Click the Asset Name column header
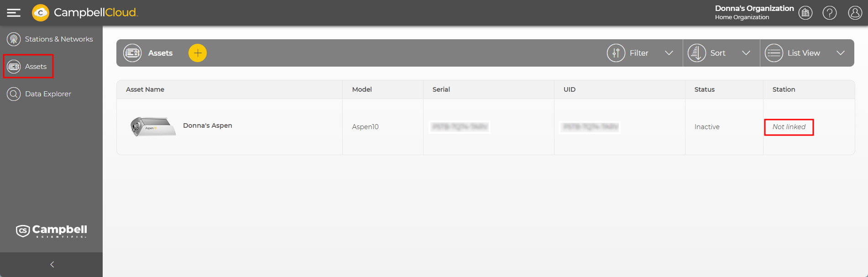The height and width of the screenshot is (277, 868). (x=145, y=89)
